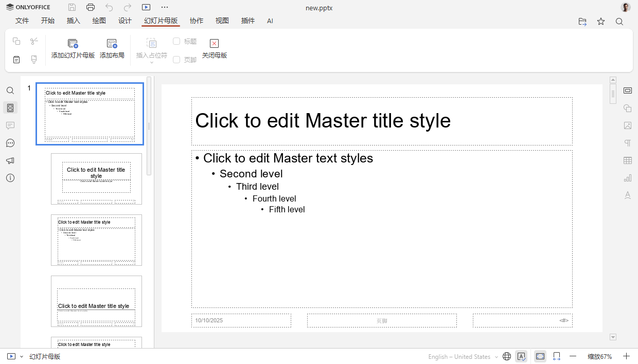Screen dimensions: 638x364
Task: Open the Slide settings icon on right sidebar
Action: pyautogui.click(x=628, y=90)
